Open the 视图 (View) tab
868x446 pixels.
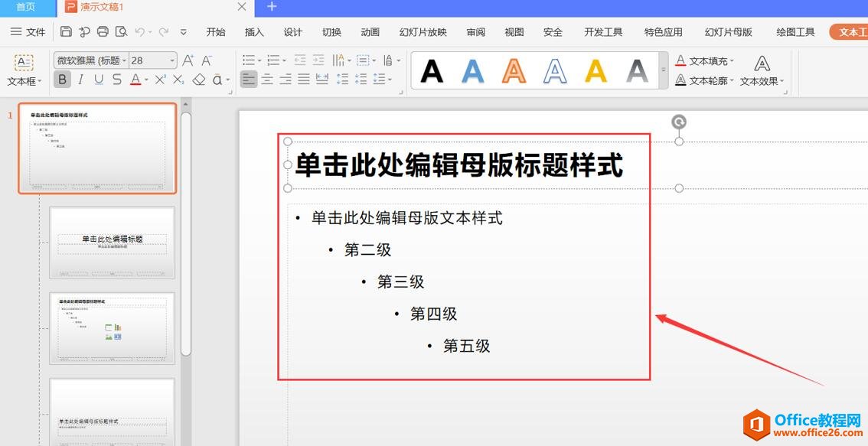click(514, 32)
